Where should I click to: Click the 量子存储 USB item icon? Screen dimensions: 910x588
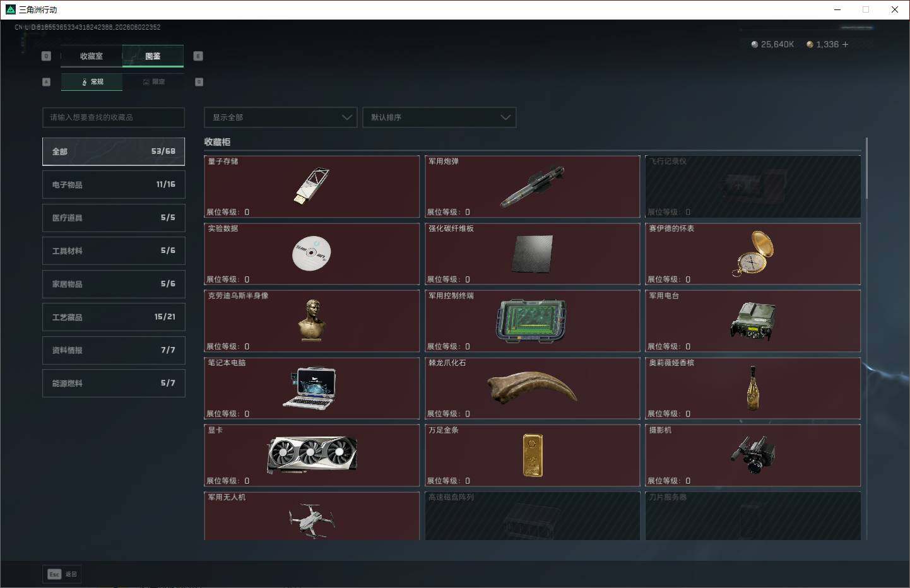[x=311, y=185]
